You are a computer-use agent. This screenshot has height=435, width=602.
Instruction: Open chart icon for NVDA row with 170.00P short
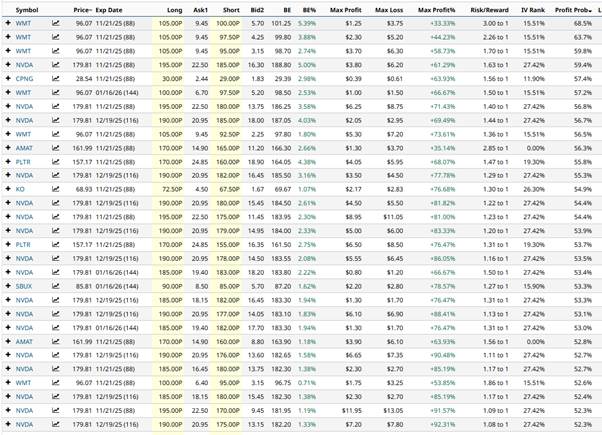[x=56, y=410]
